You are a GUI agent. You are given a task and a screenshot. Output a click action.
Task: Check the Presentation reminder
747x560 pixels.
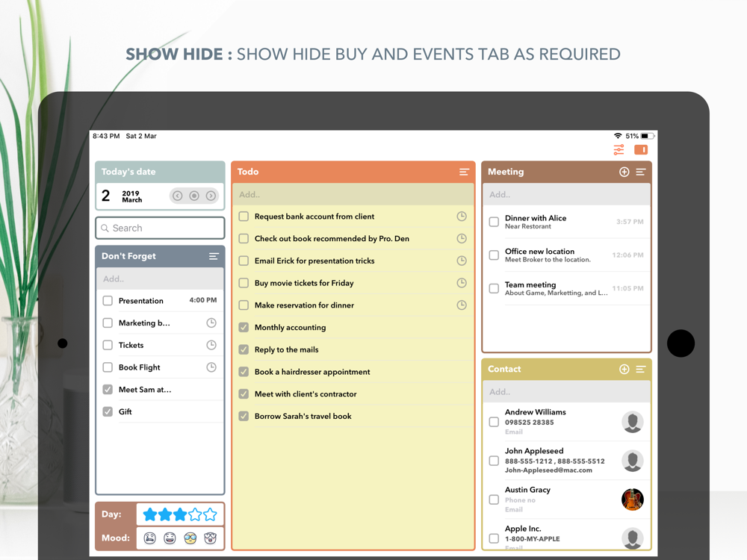(108, 300)
